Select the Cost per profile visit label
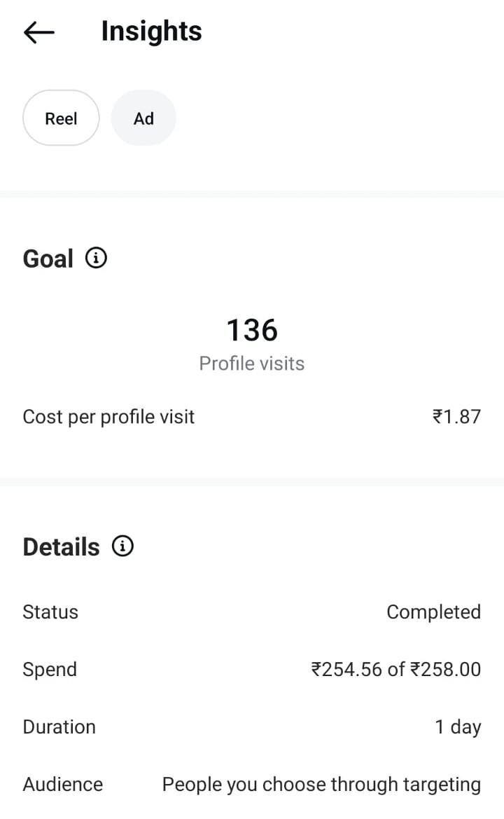Screen dimensions: 504x819 tap(108, 417)
